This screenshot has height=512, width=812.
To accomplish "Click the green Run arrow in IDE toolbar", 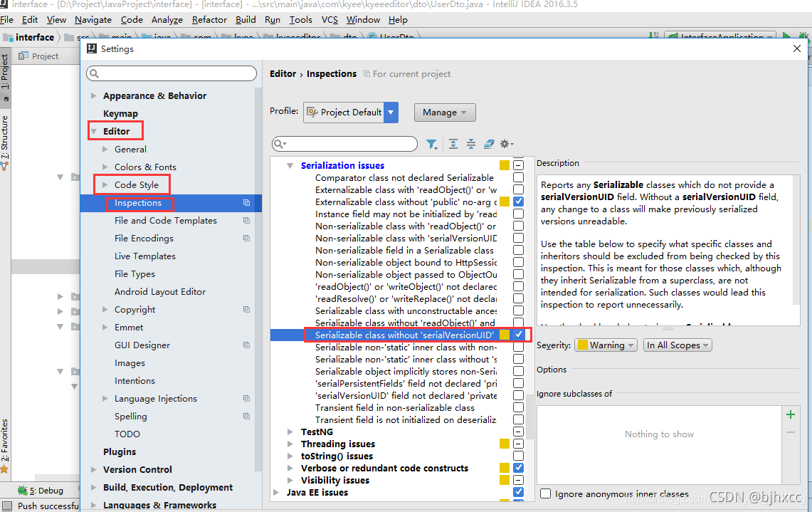I will [786, 36].
